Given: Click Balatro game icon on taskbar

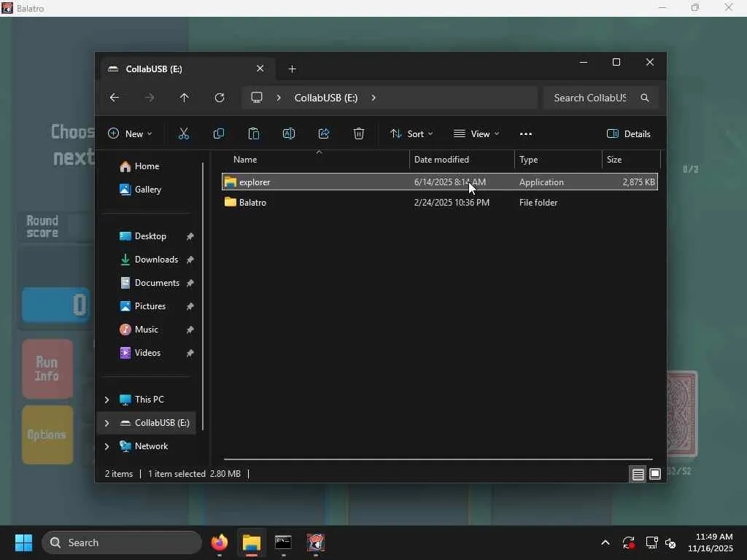Looking at the screenshot, I should pos(315,542).
